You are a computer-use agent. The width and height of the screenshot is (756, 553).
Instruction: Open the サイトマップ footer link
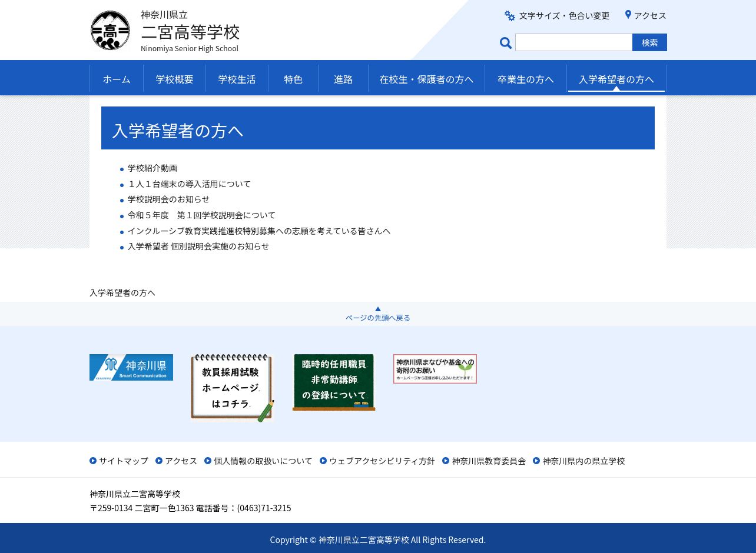tap(124, 461)
